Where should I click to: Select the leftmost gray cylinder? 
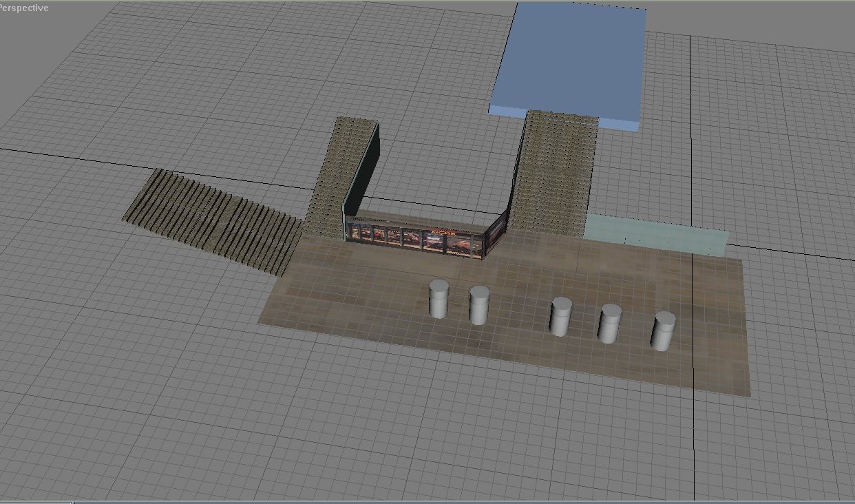pos(439,299)
